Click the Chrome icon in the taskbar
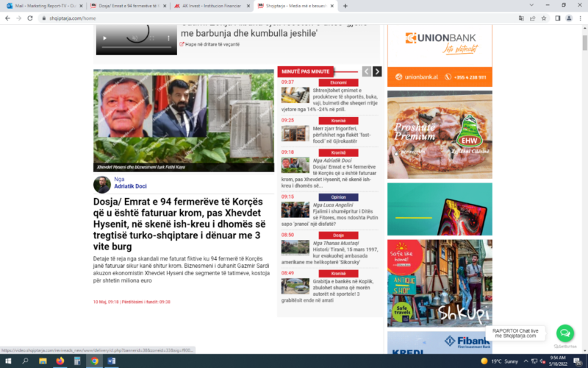 click(x=95, y=361)
